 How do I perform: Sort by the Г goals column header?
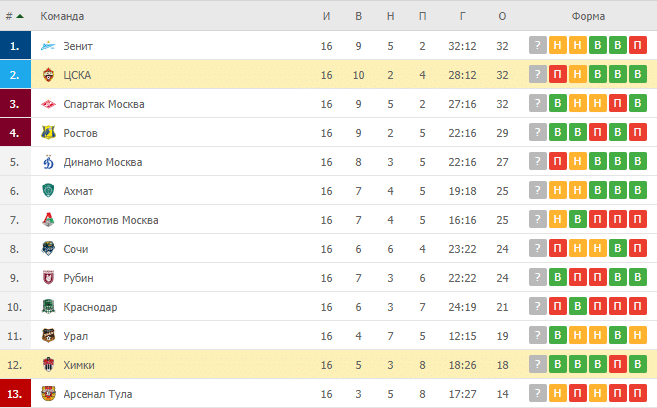pos(462,16)
